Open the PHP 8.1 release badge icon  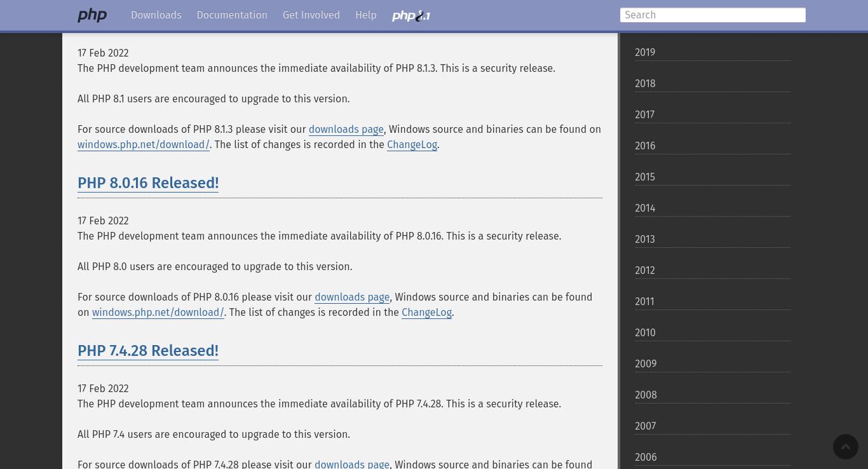tap(411, 16)
